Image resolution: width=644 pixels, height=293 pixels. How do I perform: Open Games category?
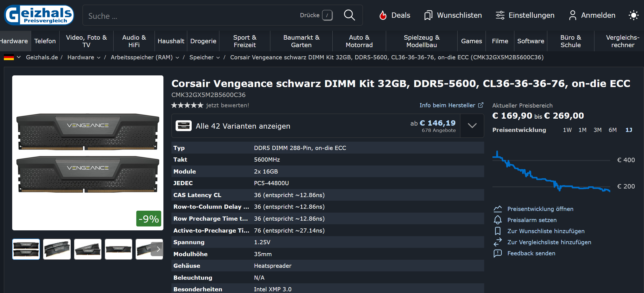471,41
